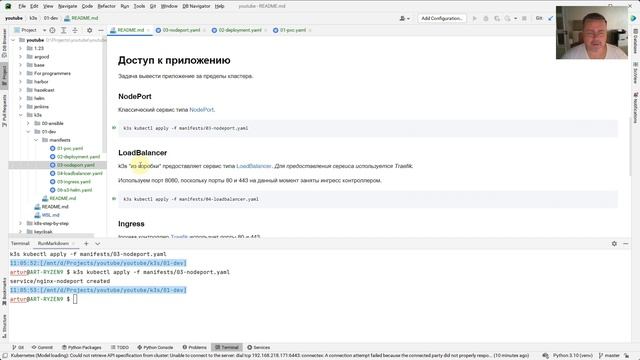640x360 pixels.
Task: Open the Git tool window
Action: 18,347
